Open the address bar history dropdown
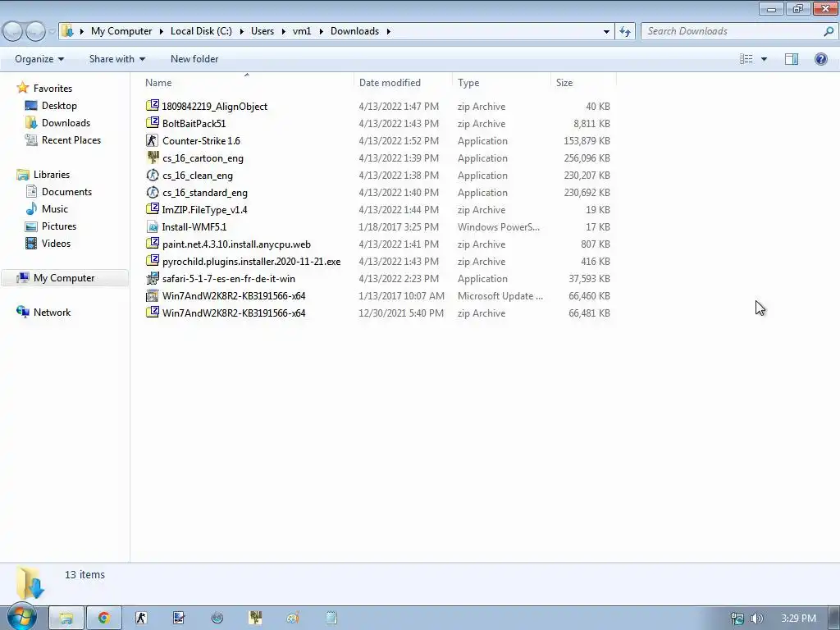Viewport: 840px width, 630px height. tap(606, 31)
